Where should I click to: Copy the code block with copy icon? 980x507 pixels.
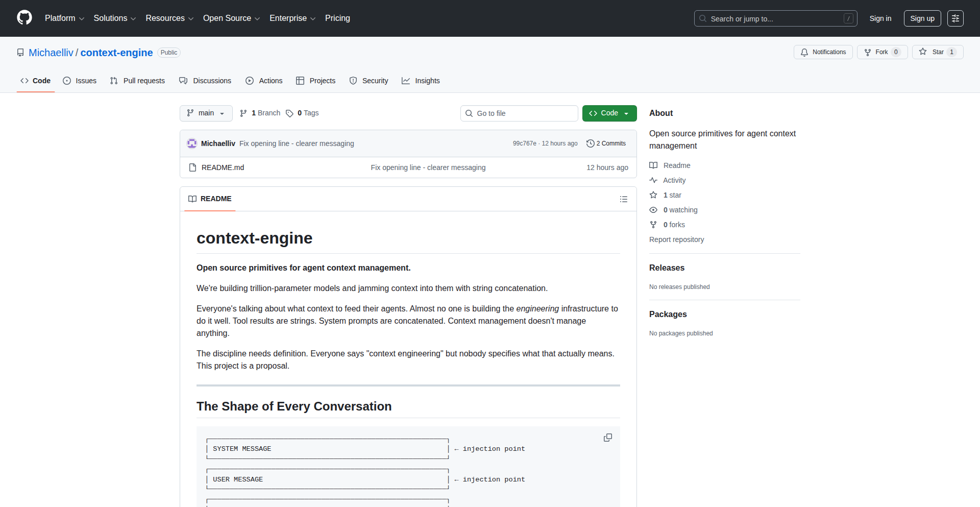click(607, 438)
